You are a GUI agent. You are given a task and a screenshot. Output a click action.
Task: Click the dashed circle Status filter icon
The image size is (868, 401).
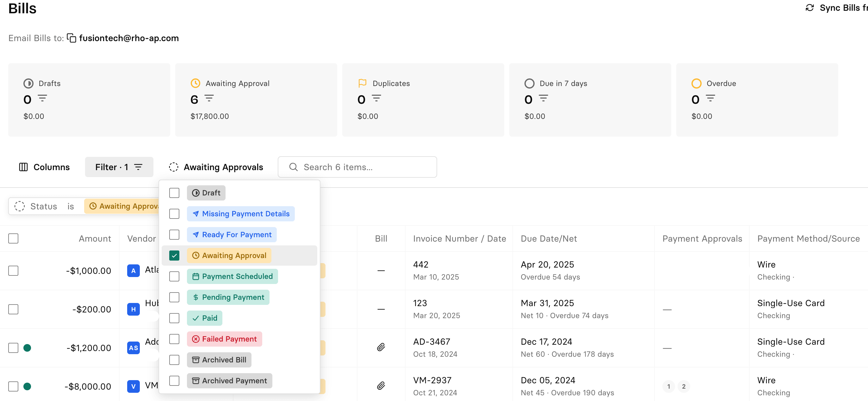tap(20, 206)
